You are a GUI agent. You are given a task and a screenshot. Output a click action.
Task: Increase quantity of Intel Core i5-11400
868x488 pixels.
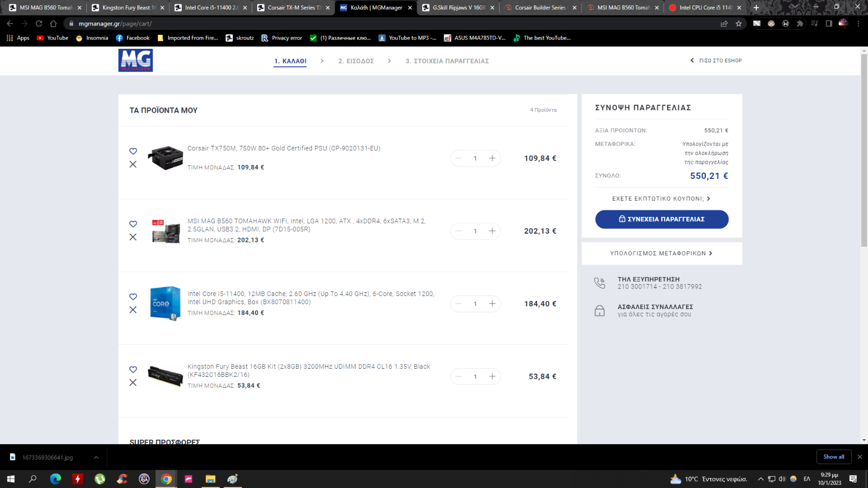[x=492, y=304]
